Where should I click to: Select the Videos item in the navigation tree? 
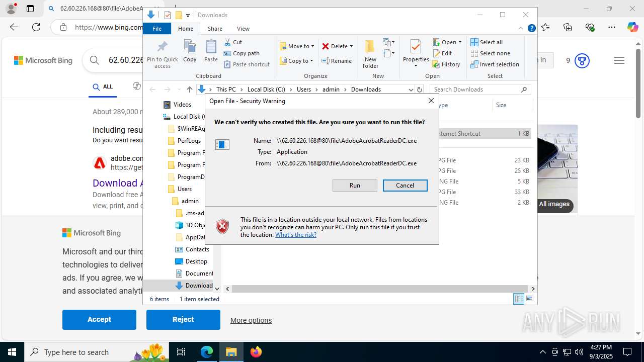[182, 105]
